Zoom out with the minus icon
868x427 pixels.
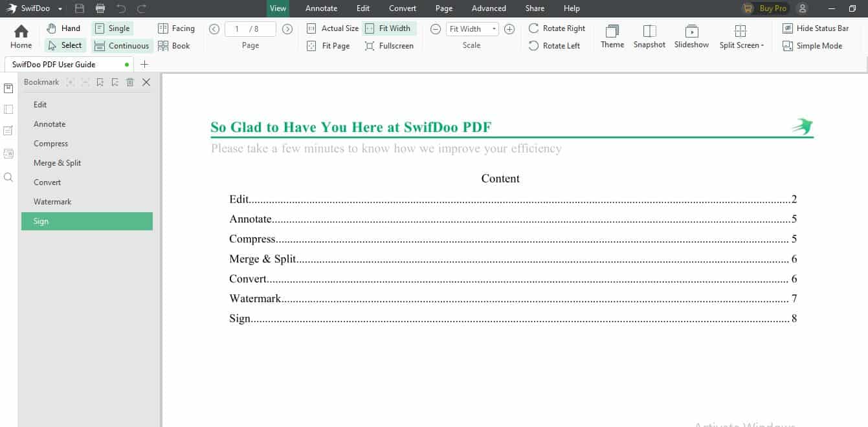pyautogui.click(x=436, y=29)
